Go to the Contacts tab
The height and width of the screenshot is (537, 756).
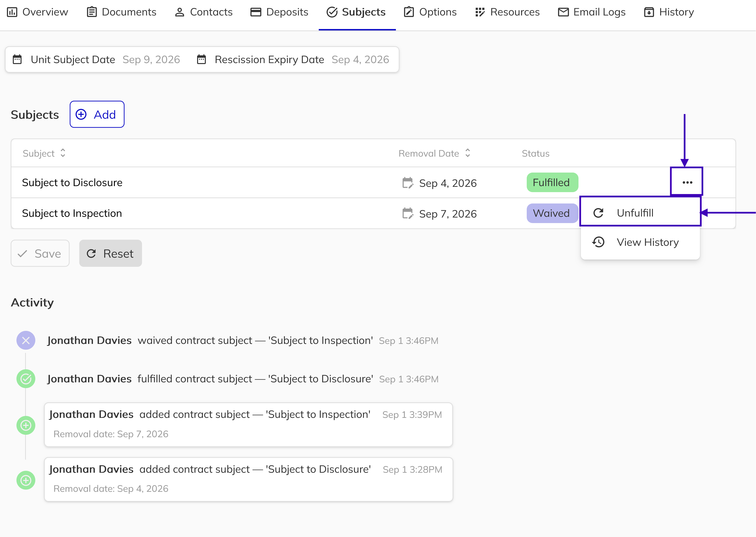(x=203, y=12)
